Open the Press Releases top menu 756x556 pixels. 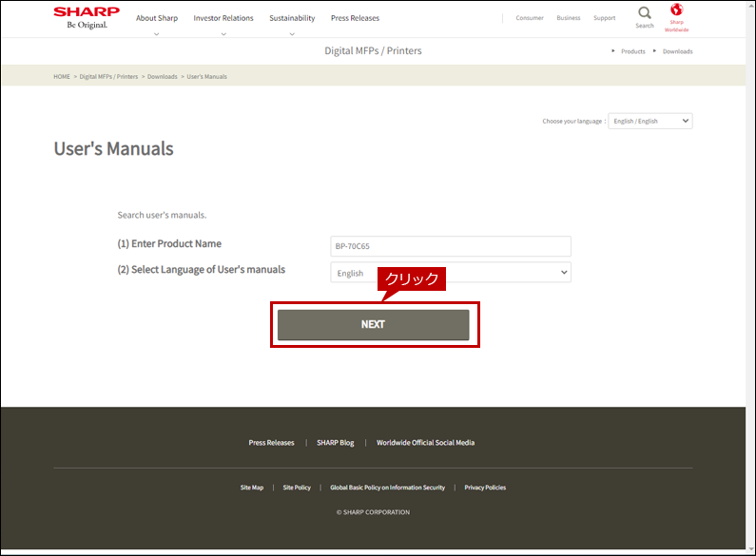tap(355, 18)
